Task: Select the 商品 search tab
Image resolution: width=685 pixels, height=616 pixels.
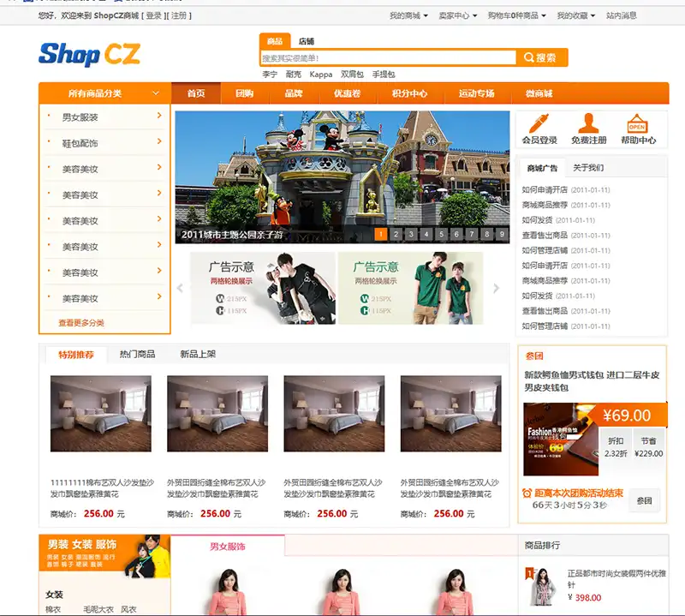Action: (x=275, y=41)
